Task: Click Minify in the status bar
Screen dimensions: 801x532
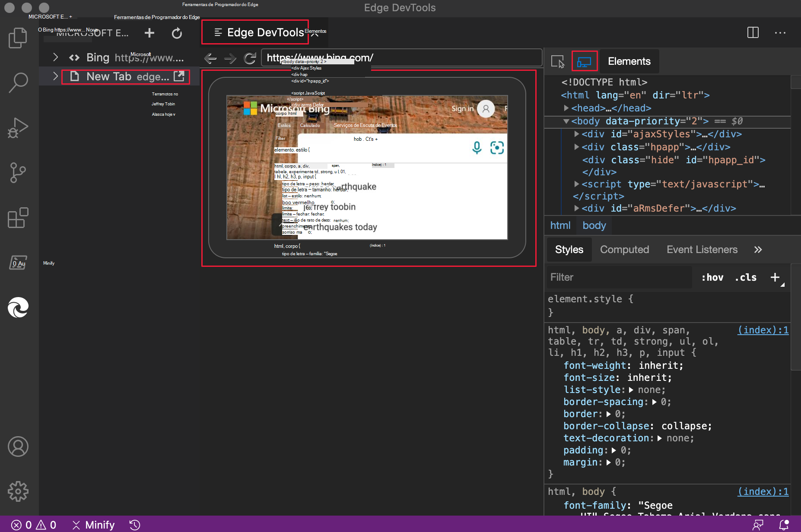Action: pyautogui.click(x=93, y=525)
